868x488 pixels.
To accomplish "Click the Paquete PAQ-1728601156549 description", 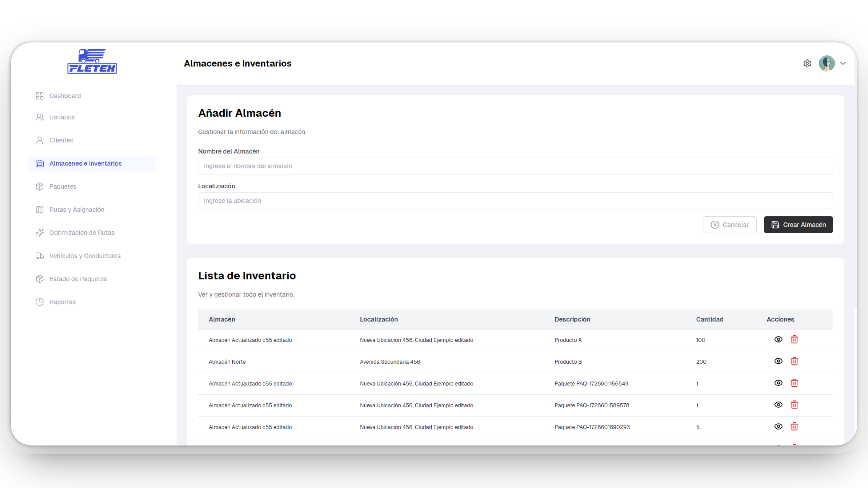I will tap(591, 384).
